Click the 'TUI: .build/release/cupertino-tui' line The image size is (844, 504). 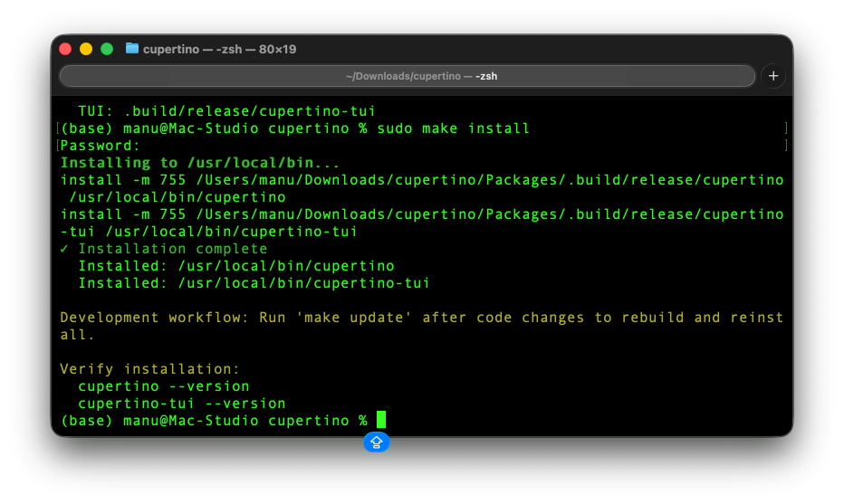[226, 111]
